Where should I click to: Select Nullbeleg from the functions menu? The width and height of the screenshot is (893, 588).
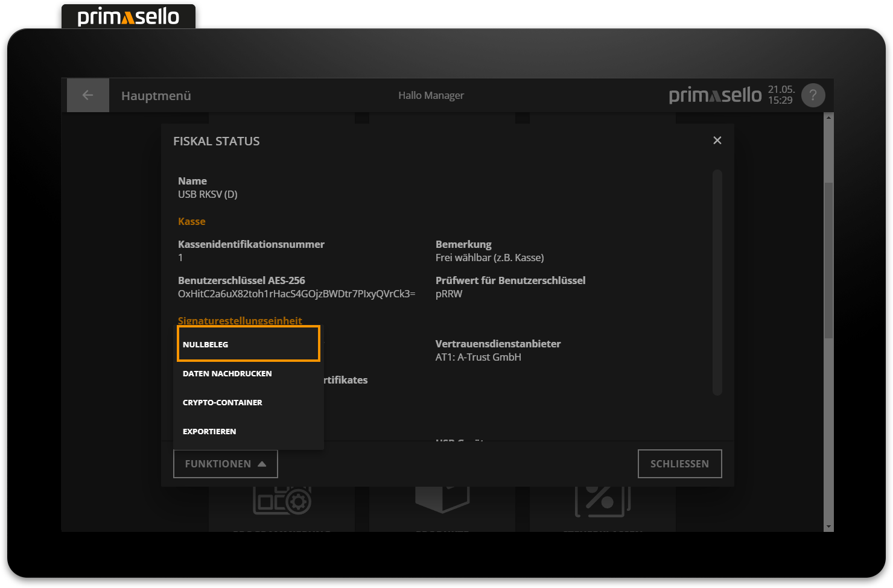[x=248, y=344]
